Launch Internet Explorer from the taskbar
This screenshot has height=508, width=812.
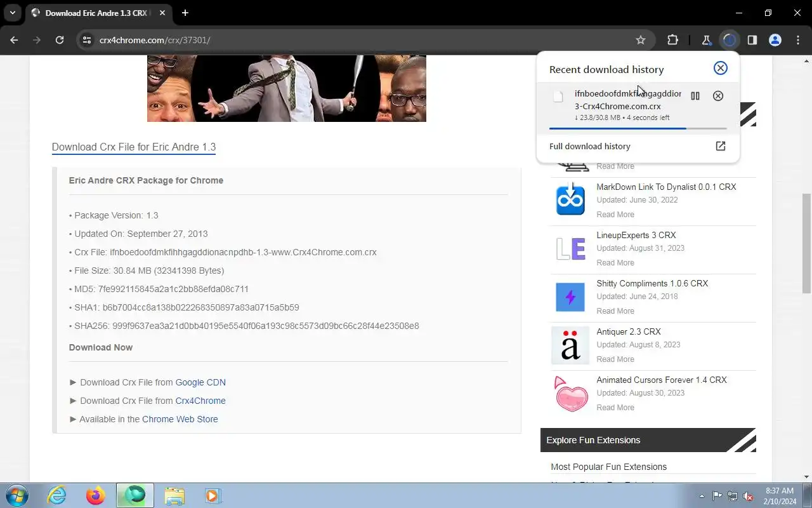pyautogui.click(x=57, y=495)
